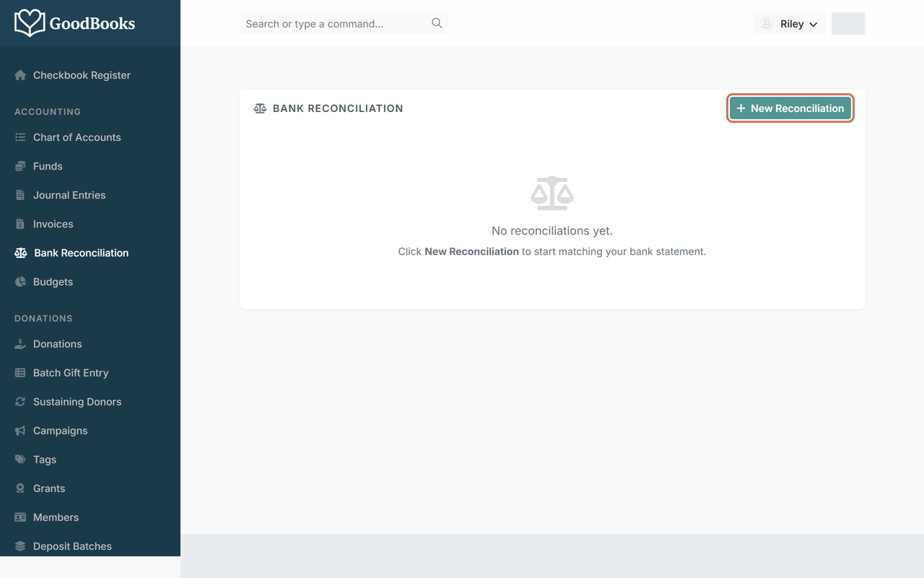Screen dimensions: 924x578
Task: Click the document icon for Journal Entries
Action: tap(20, 195)
